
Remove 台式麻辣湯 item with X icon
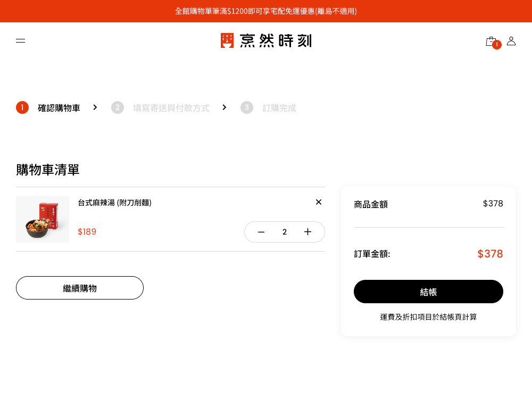tap(318, 202)
